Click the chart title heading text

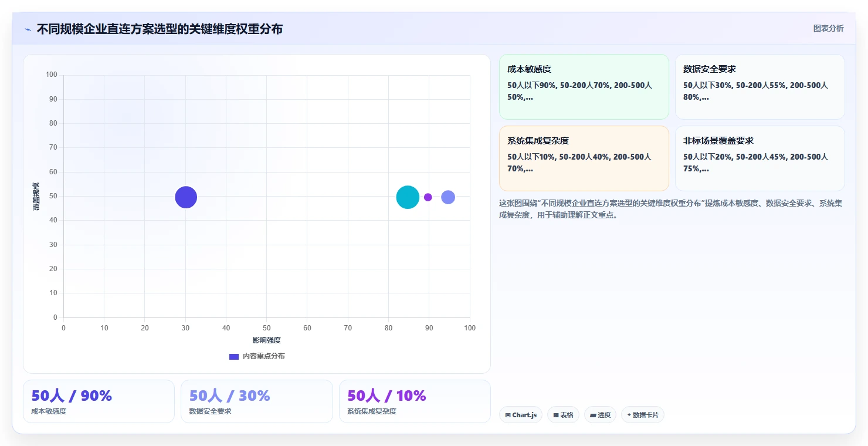[160, 29]
